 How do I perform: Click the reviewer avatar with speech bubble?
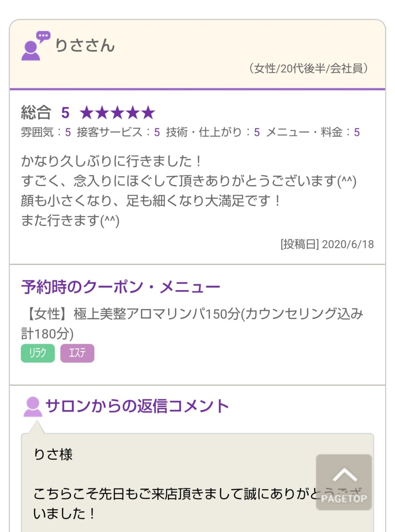pyautogui.click(x=35, y=46)
